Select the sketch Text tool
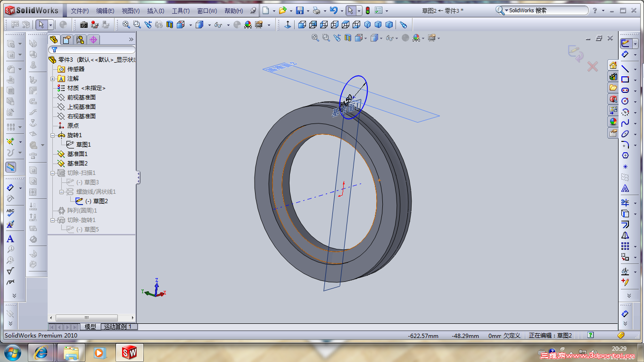Image resolution: width=644 pixels, height=362 pixels. pos(625,189)
